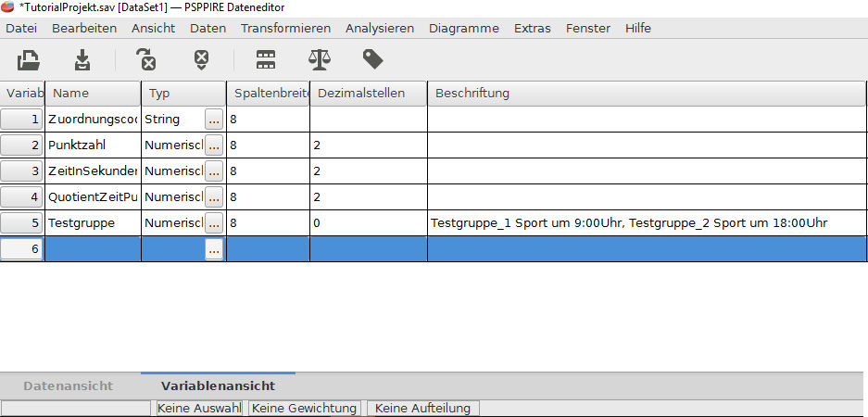Viewport: 868px width, 417px height.
Task: Select row 3 header button
Action: (x=22, y=171)
